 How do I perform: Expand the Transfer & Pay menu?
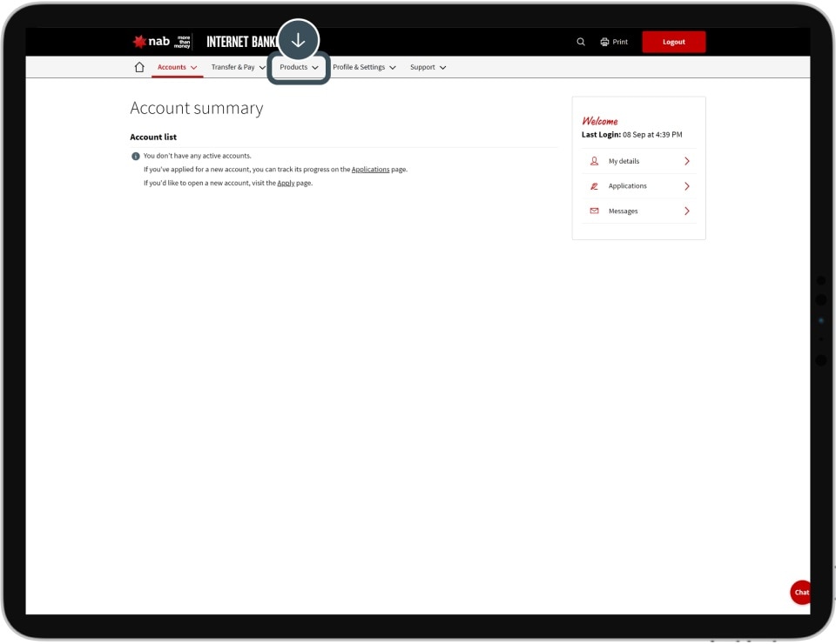(238, 67)
